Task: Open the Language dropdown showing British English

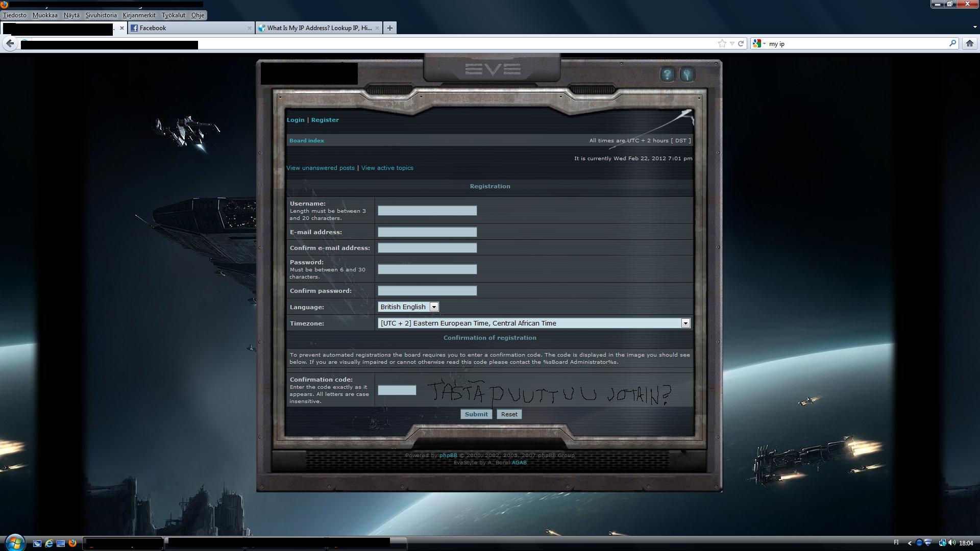Action: 408,307
